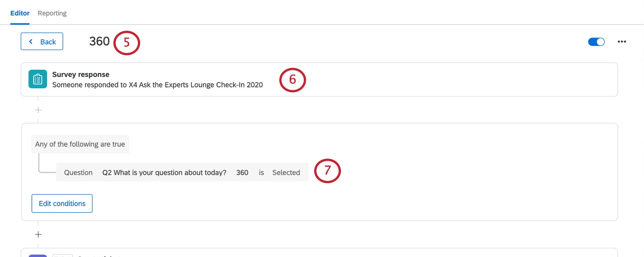Open the ellipsis options menu
This screenshot has width=644, height=257.
(x=622, y=41)
